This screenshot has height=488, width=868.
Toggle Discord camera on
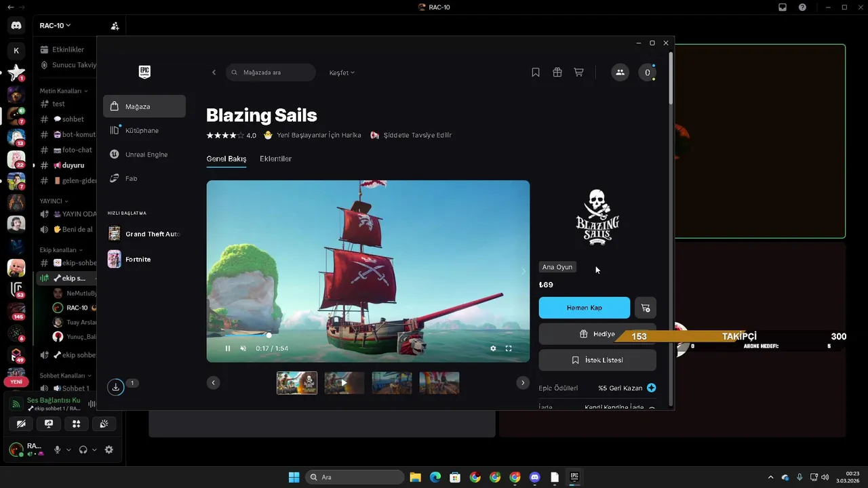coord(21,424)
